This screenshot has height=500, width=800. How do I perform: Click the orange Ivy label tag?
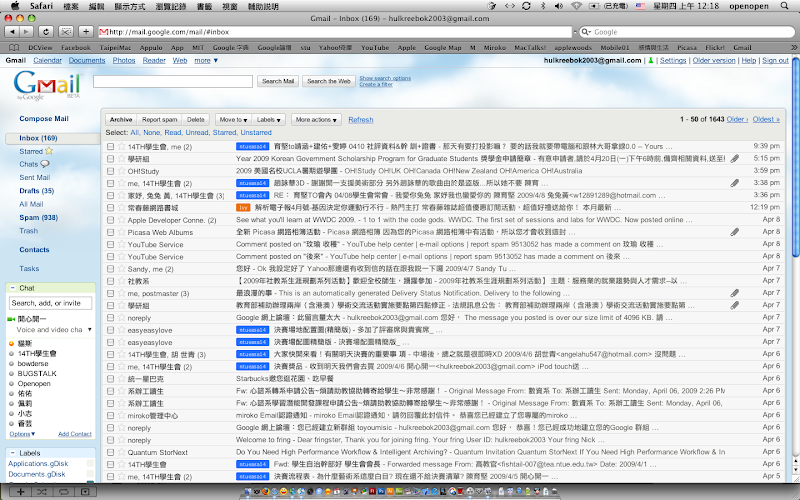243,208
